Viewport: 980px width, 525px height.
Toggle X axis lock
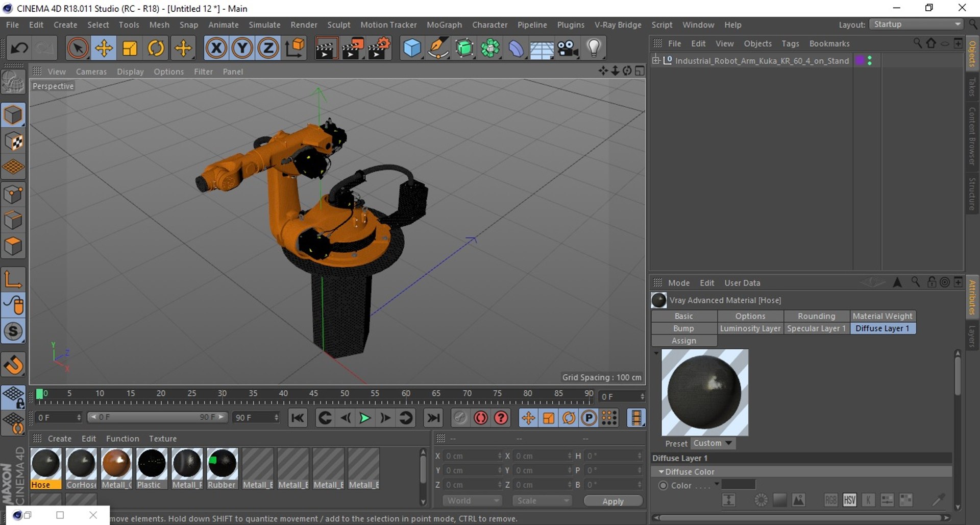pos(216,48)
